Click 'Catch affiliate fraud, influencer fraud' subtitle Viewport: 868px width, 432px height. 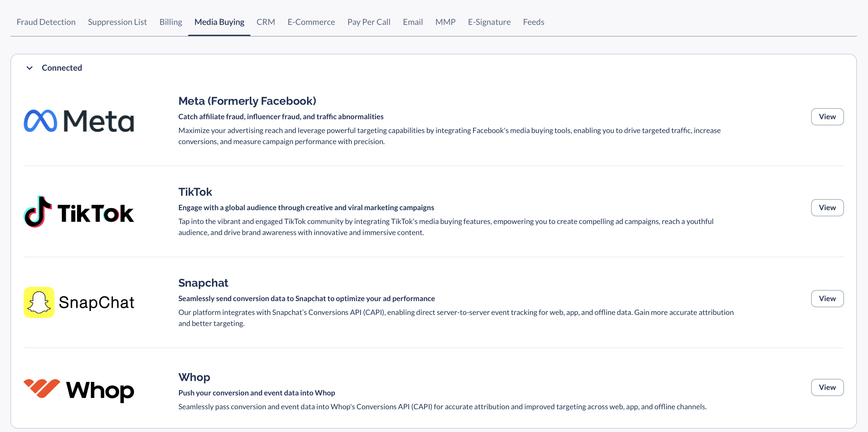pyautogui.click(x=281, y=116)
